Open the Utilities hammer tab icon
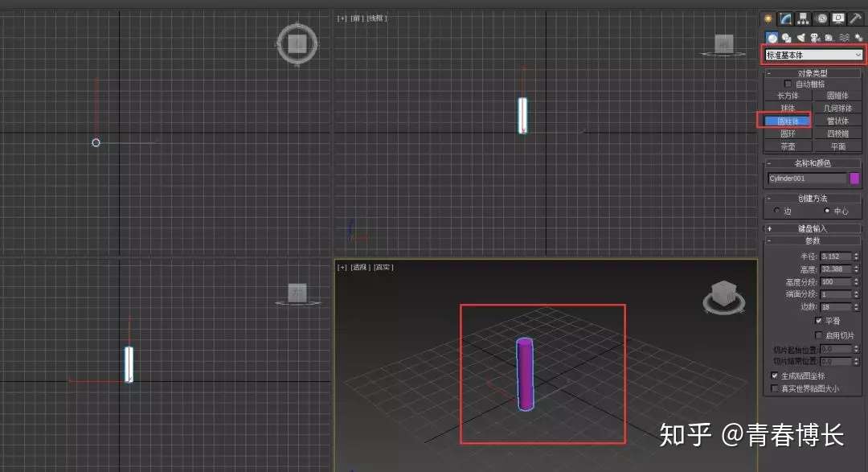This screenshot has width=868, height=472. pyautogui.click(x=855, y=18)
